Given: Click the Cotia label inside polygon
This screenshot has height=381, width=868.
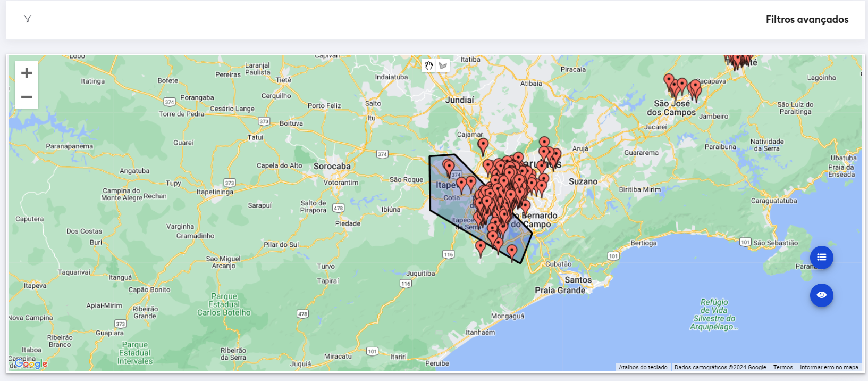Looking at the screenshot, I should point(452,198).
